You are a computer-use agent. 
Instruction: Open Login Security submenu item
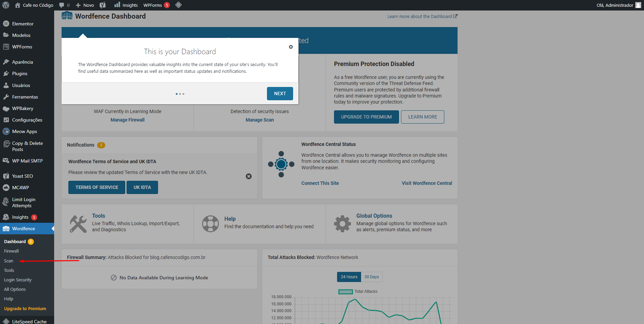tap(18, 280)
